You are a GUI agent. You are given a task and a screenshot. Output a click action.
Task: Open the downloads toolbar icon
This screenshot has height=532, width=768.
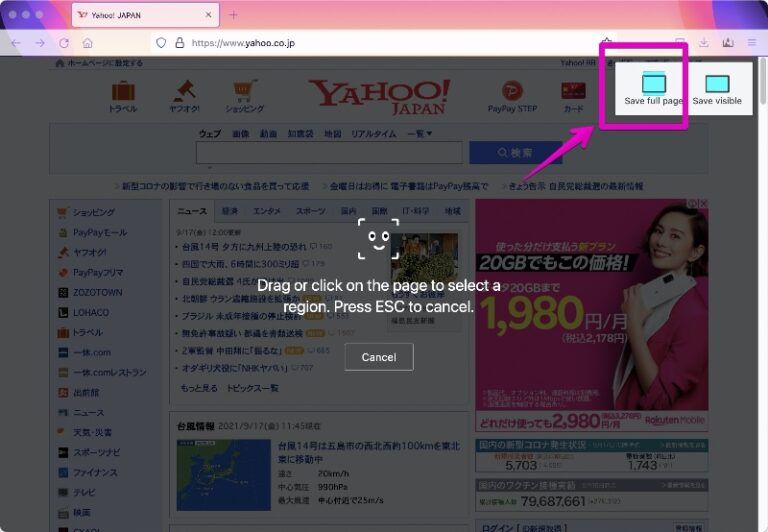pyautogui.click(x=704, y=43)
